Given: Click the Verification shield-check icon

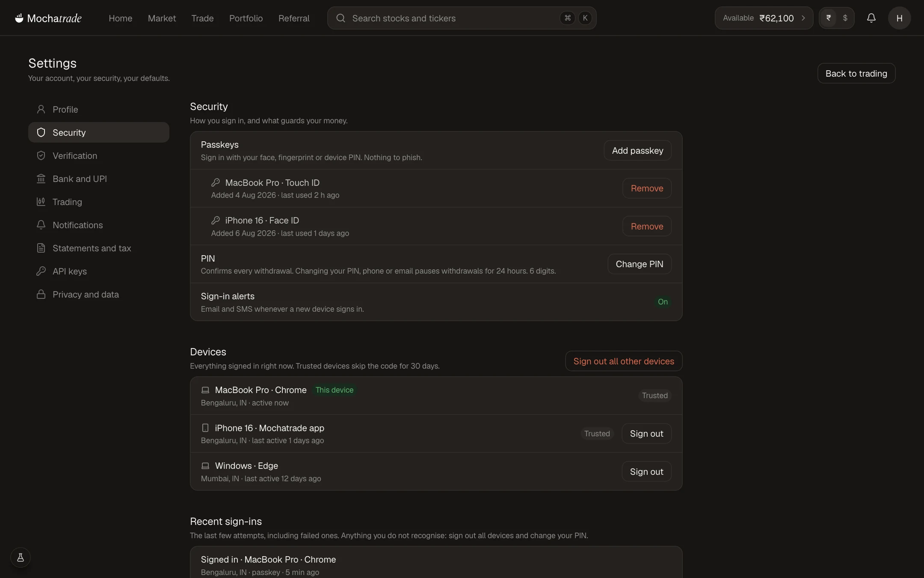Looking at the screenshot, I should coord(41,155).
